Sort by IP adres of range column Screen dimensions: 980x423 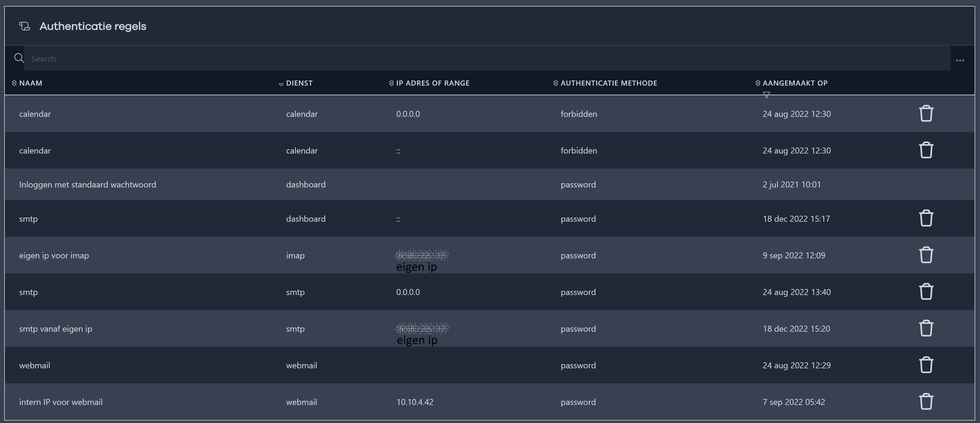coord(432,83)
